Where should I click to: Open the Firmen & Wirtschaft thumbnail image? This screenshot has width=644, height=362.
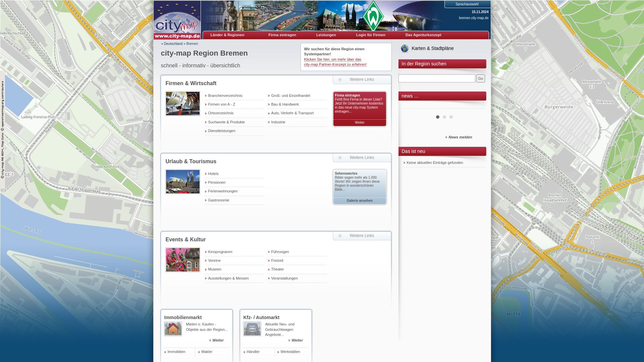point(183,104)
